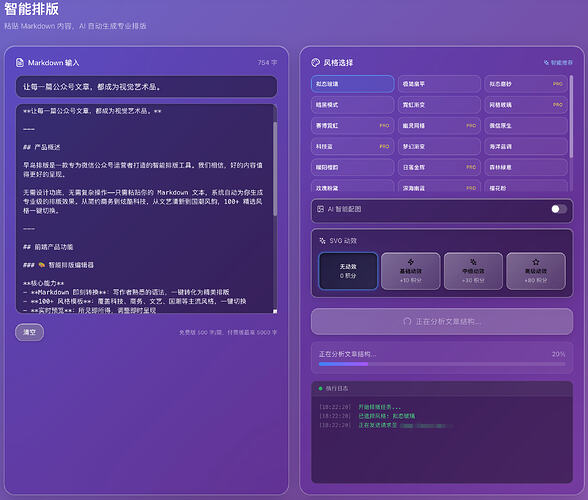The width and height of the screenshot is (588, 500).
Task: Click the editor resize handle at bottom-right corner
Action: [275, 311]
